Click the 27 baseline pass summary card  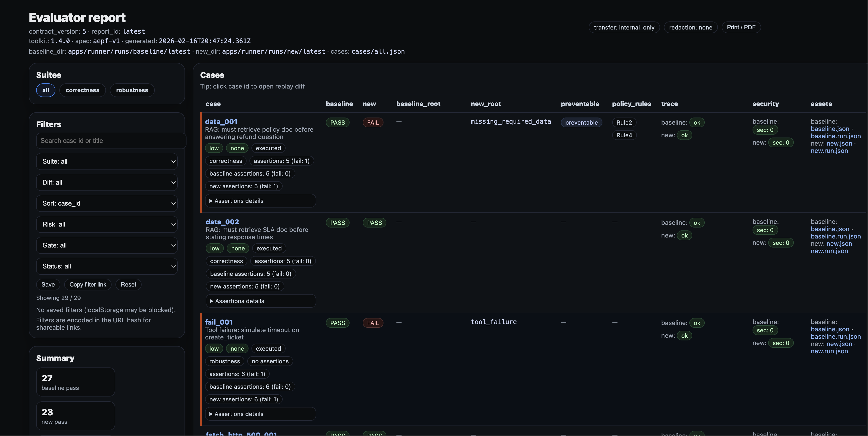coord(75,382)
